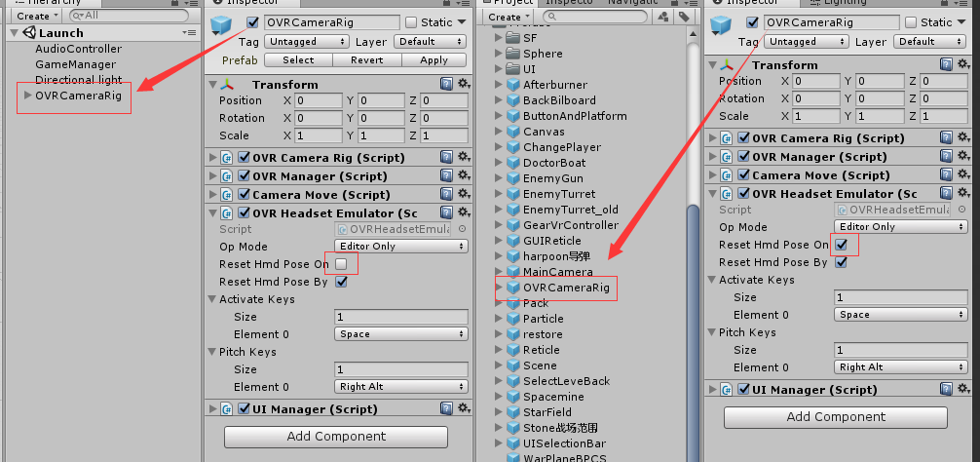
Task: Enable the unchecked Reset Hmd Pose On checkbox
Action: click(x=341, y=264)
